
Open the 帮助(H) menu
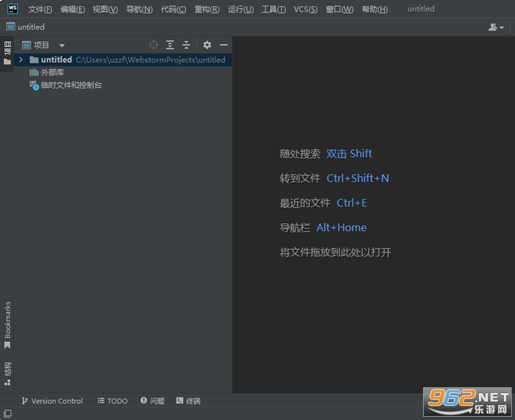pos(374,9)
